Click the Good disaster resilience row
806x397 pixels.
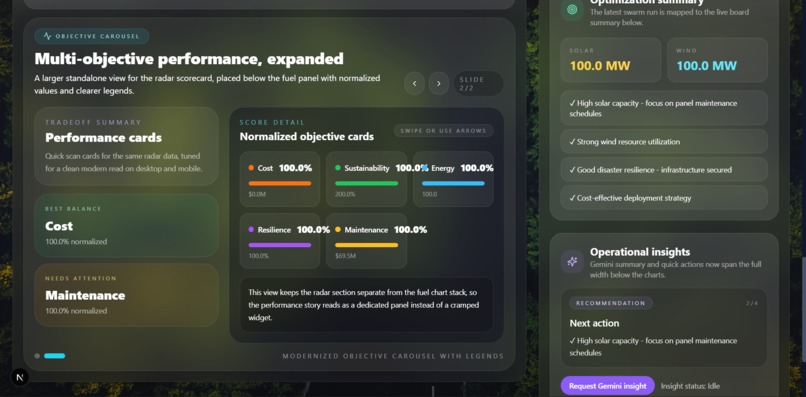coord(664,170)
